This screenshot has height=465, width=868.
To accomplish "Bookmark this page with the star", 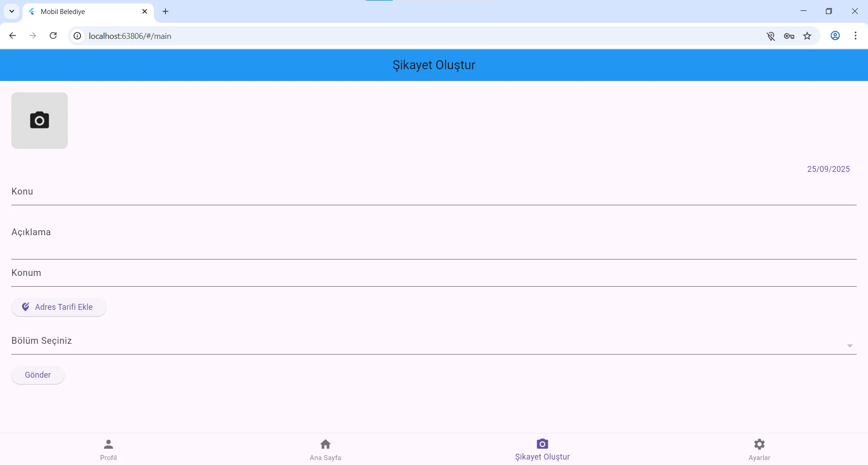I will 807,36.
